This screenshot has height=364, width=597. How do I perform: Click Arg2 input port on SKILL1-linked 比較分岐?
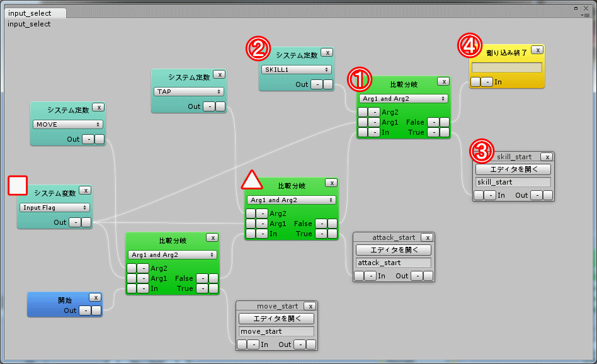tap(363, 112)
